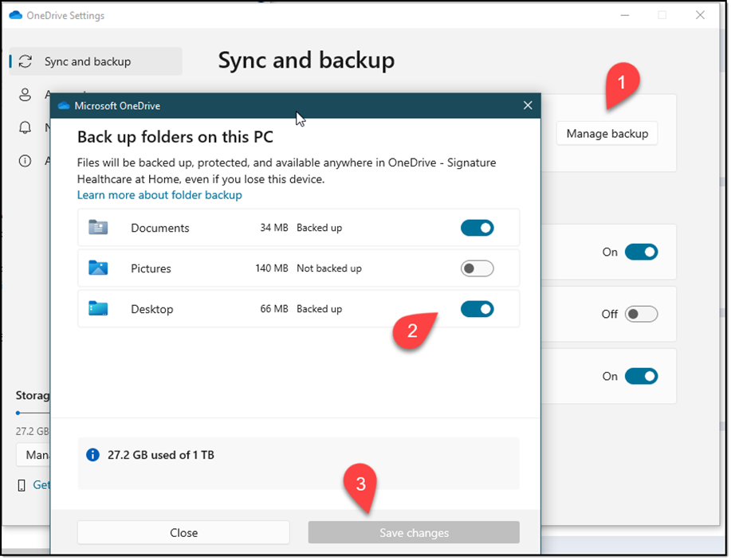Turn off Desktop folder backup switch

tap(478, 309)
